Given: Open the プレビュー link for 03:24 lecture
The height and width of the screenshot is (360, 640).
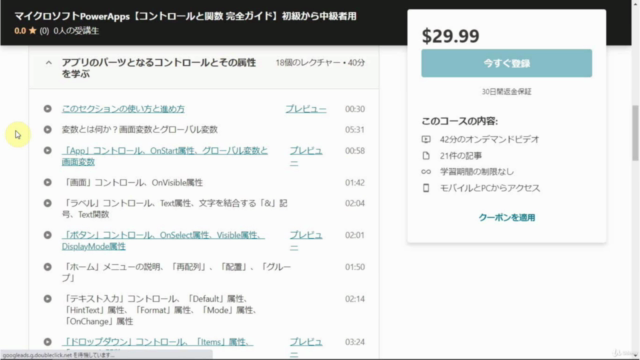Looking at the screenshot, I should click(306, 347).
